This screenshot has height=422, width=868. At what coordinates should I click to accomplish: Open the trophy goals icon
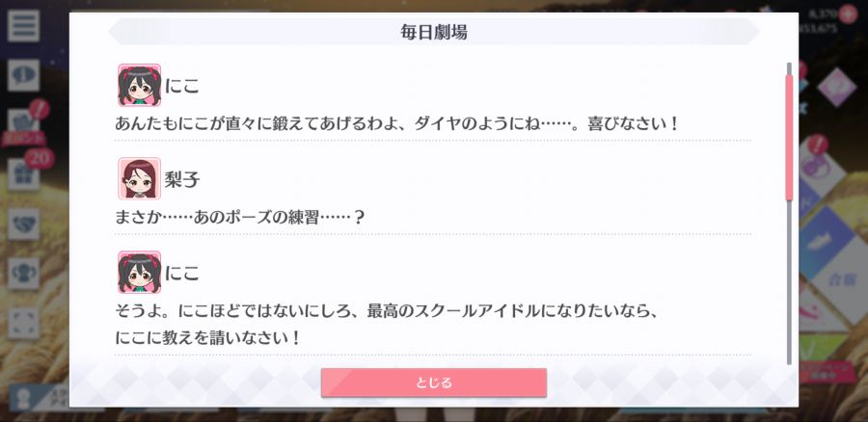pos(23,274)
